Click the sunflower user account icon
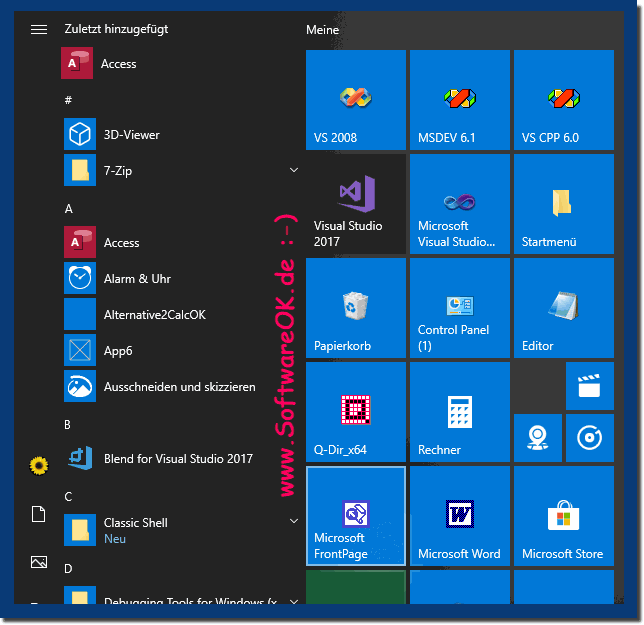Image resolution: width=644 pixels, height=625 pixels. pyautogui.click(x=39, y=466)
